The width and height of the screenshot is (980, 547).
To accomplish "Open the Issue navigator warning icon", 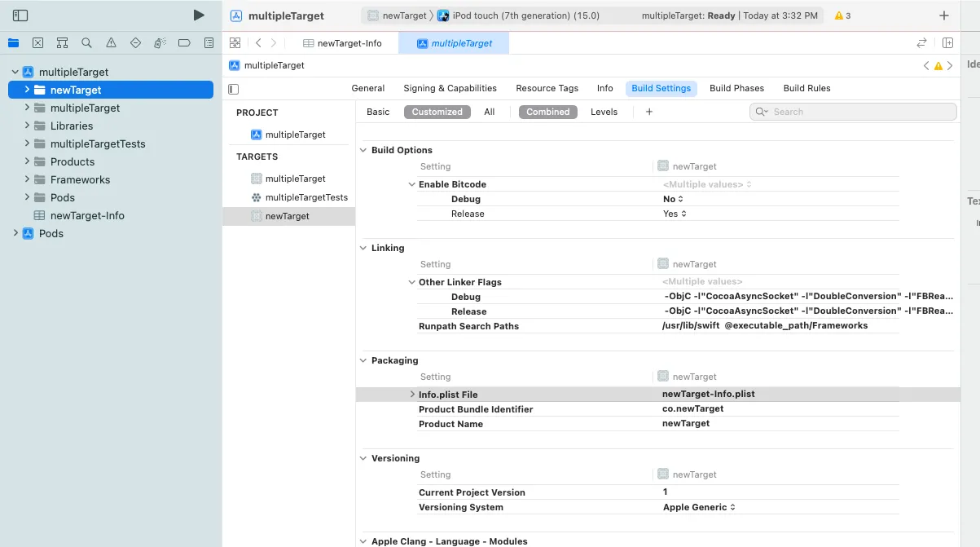I will [x=111, y=43].
